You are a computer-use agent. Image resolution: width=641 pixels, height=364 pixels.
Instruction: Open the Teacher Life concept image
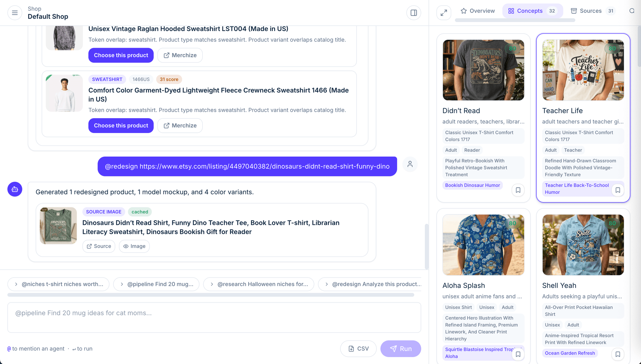click(583, 70)
